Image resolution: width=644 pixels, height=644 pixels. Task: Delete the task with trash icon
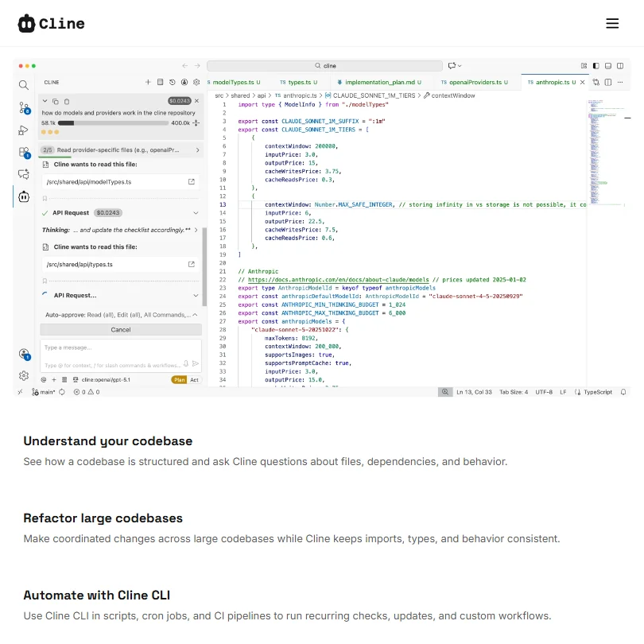[x=67, y=102]
